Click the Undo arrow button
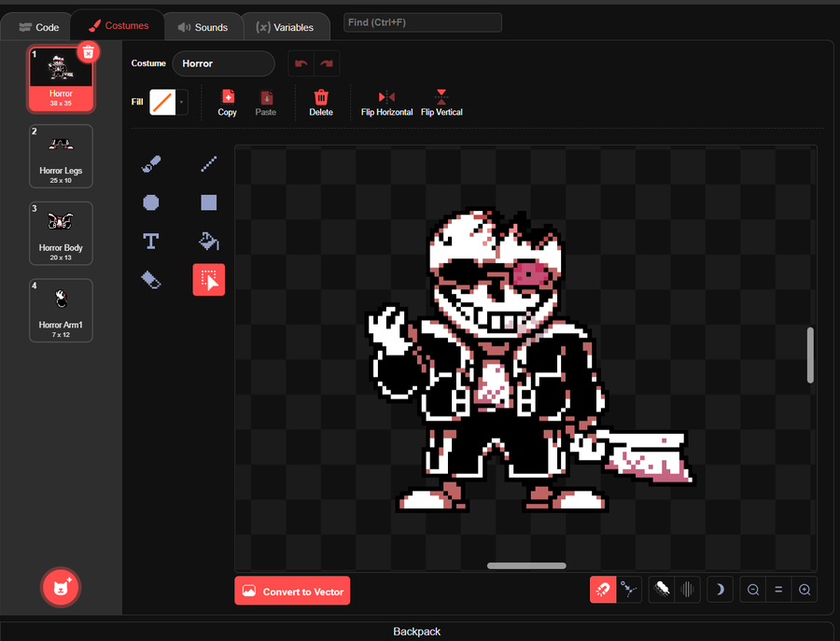The height and width of the screenshot is (641, 840). coord(301,63)
